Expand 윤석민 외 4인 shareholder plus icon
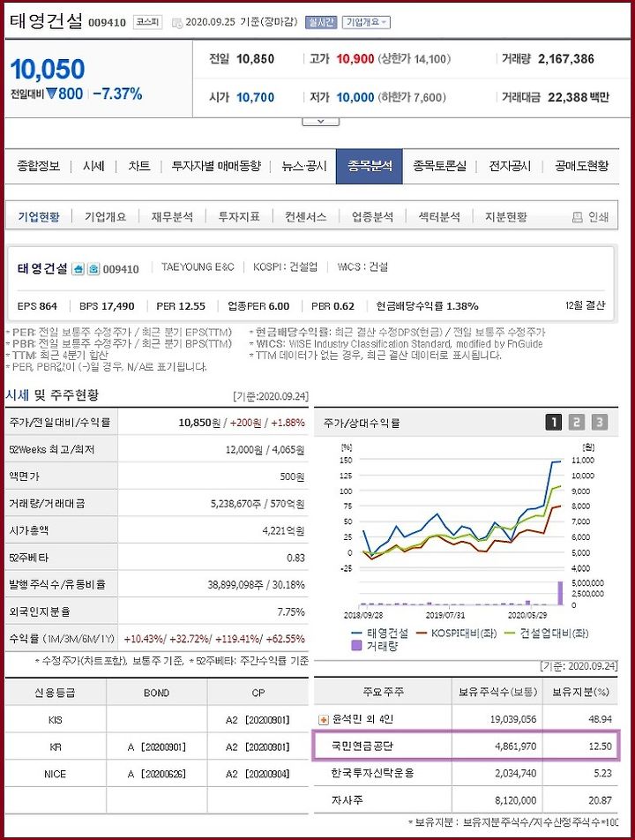Screen dimensions: 635x840 click(x=324, y=720)
